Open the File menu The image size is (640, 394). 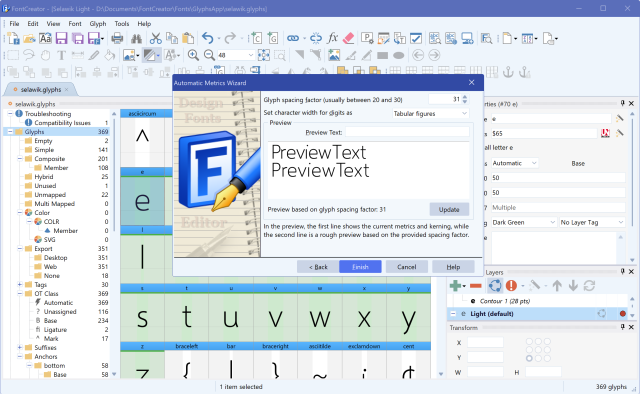tap(14, 24)
